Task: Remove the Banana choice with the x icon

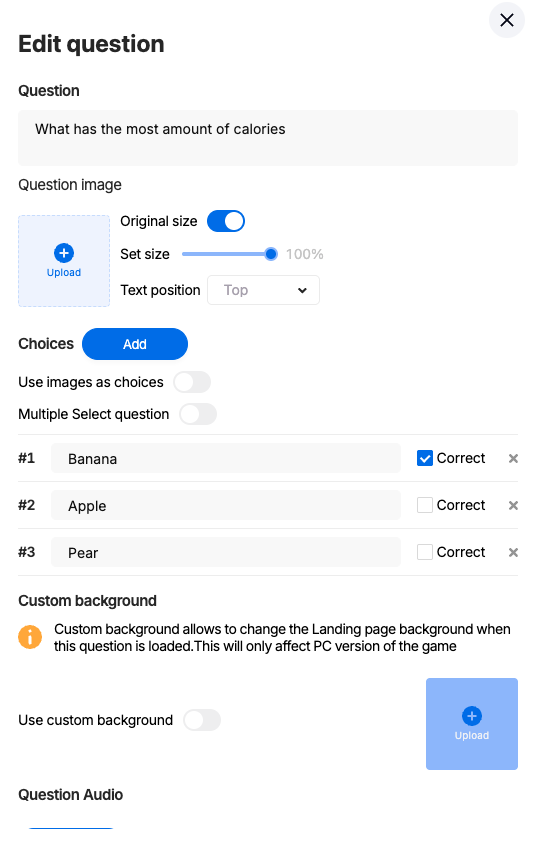Action: tap(513, 459)
